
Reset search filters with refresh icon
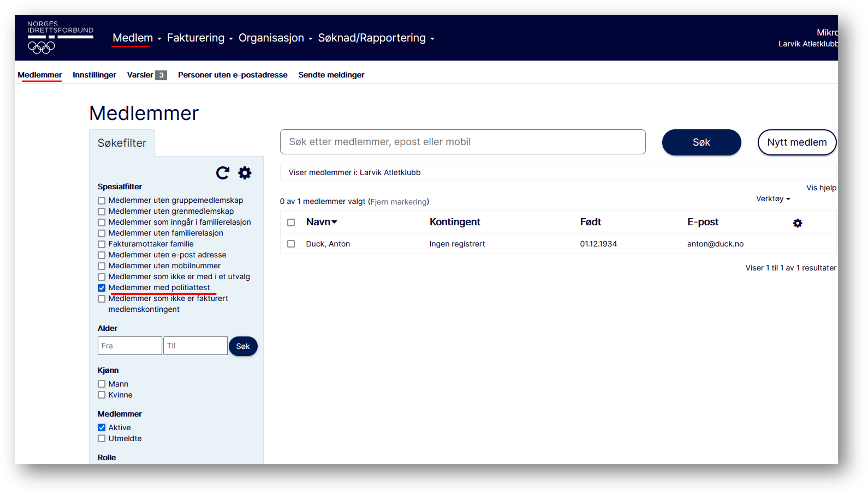(x=223, y=173)
